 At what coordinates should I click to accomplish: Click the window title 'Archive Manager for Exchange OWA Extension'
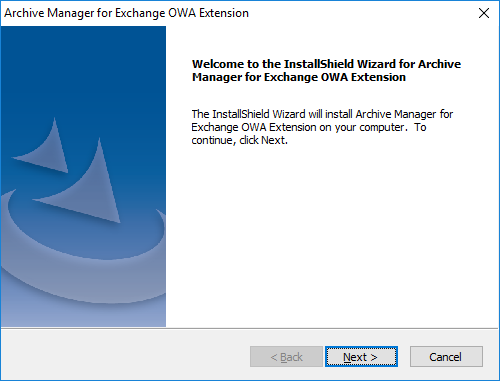[126, 13]
